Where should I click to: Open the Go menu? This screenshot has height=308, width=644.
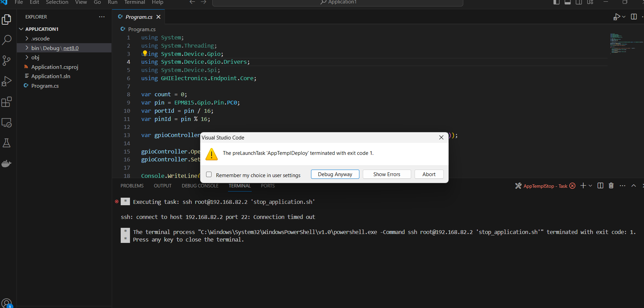pyautogui.click(x=97, y=2)
